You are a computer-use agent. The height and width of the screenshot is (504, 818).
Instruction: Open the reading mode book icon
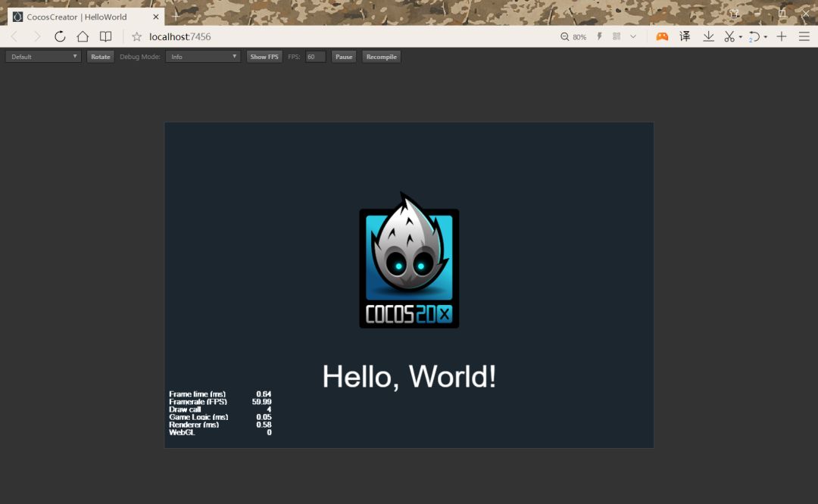106,36
